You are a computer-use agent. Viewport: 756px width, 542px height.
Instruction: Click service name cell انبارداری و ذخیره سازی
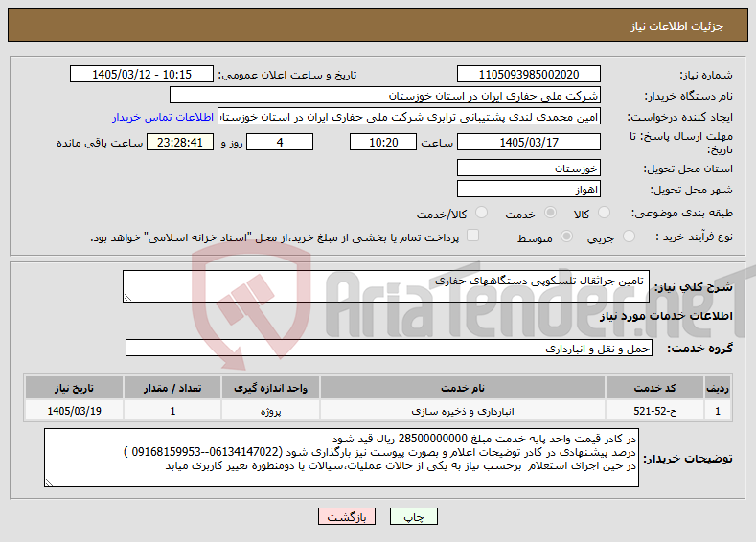coord(463,411)
